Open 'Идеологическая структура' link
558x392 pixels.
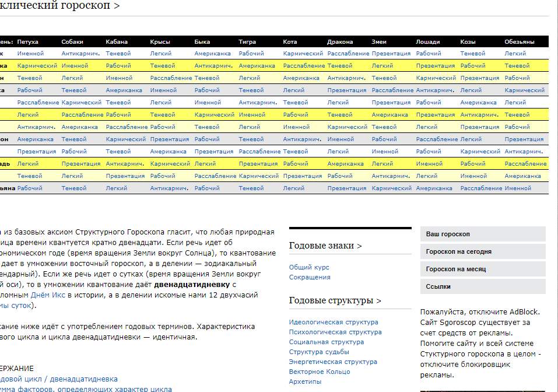tap(334, 322)
